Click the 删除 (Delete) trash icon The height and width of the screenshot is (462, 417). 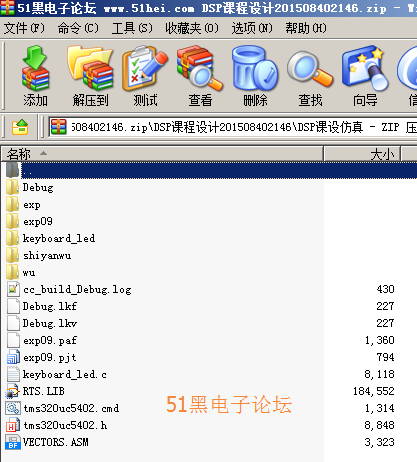[x=255, y=76]
